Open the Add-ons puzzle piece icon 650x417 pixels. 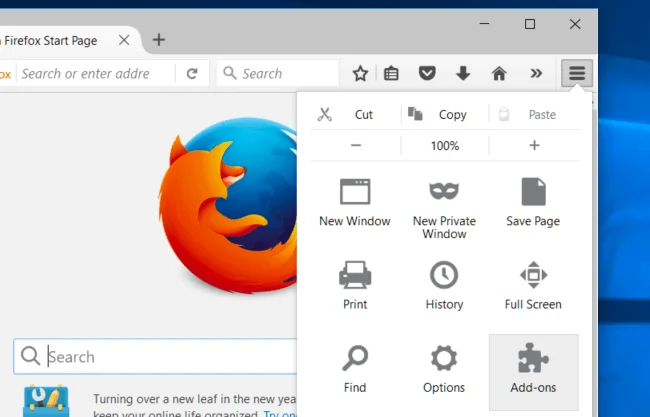pyautogui.click(x=533, y=359)
